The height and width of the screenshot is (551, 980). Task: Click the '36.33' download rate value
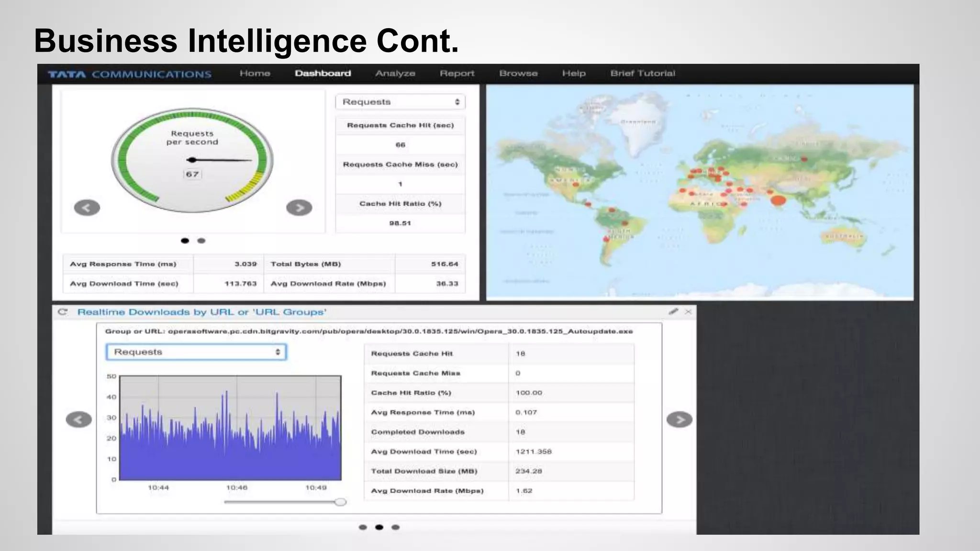tap(447, 284)
